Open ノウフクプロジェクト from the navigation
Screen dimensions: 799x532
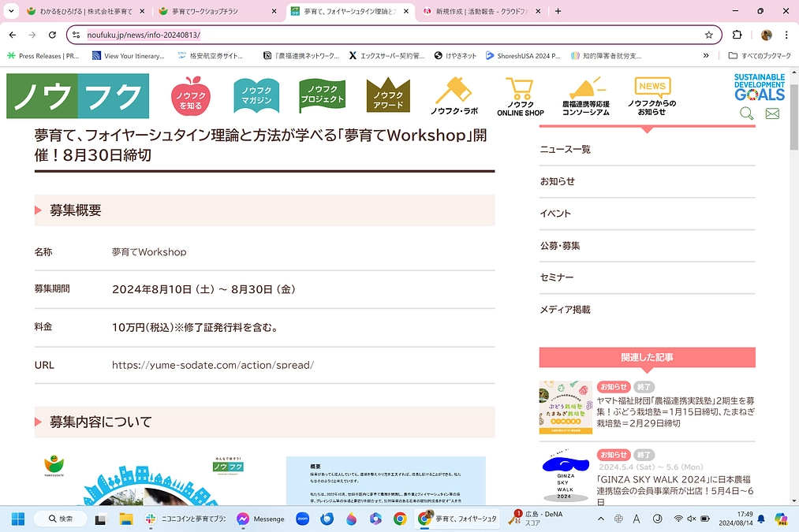323,94
